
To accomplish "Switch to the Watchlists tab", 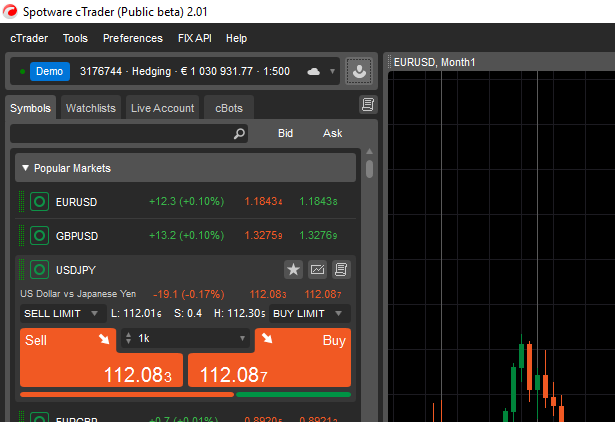I will click(91, 108).
